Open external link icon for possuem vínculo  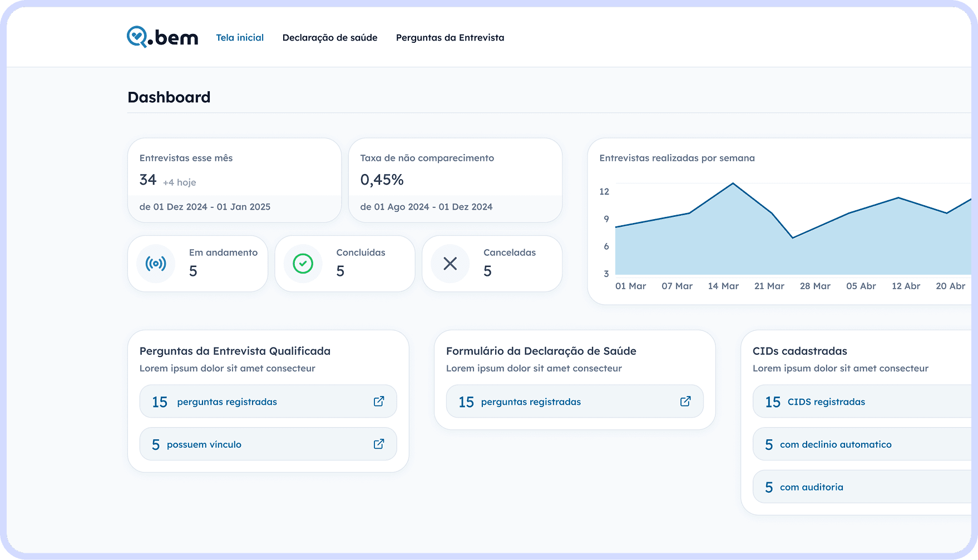[x=379, y=444]
